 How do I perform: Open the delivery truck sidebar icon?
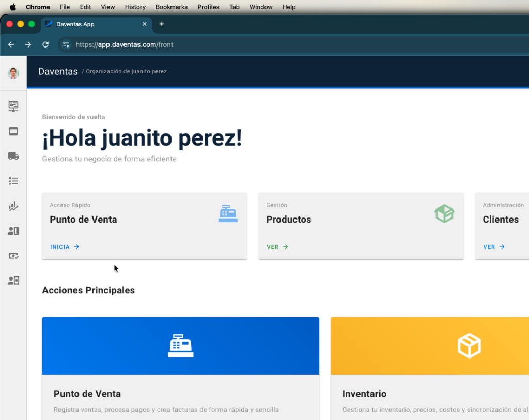pos(13,156)
